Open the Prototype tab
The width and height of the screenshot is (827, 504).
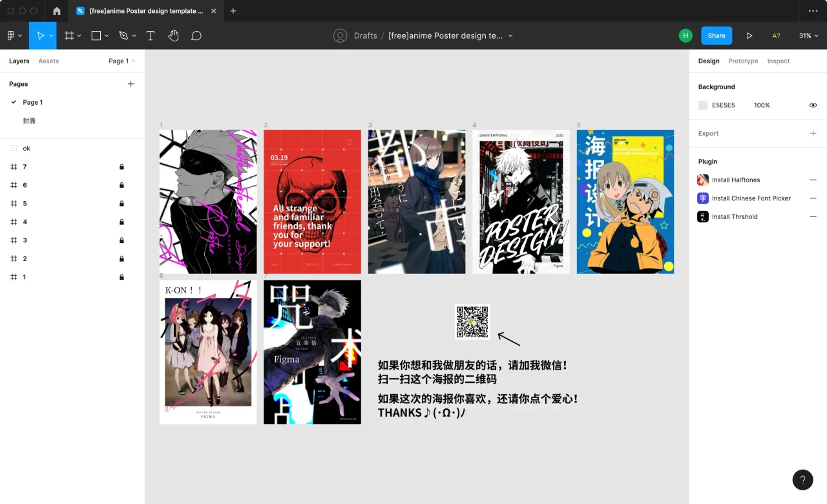pos(743,61)
